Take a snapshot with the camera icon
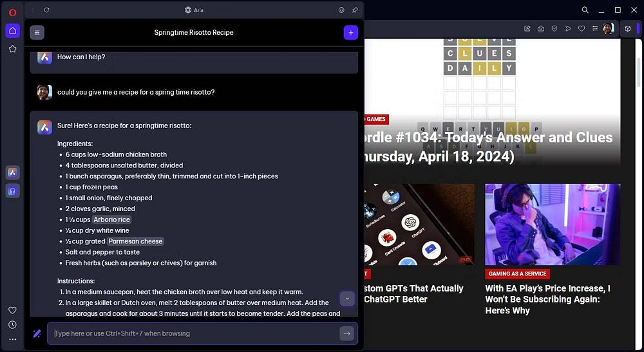 click(541, 29)
